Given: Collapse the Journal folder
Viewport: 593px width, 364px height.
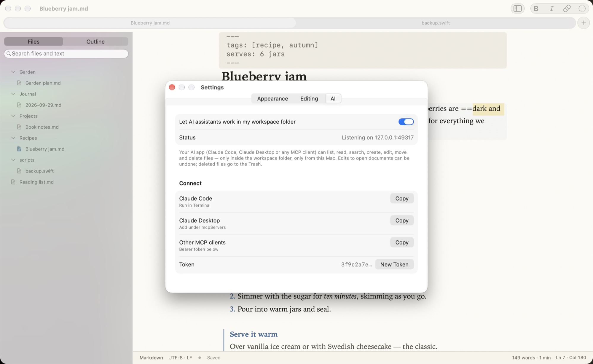Looking at the screenshot, I should tap(13, 94).
